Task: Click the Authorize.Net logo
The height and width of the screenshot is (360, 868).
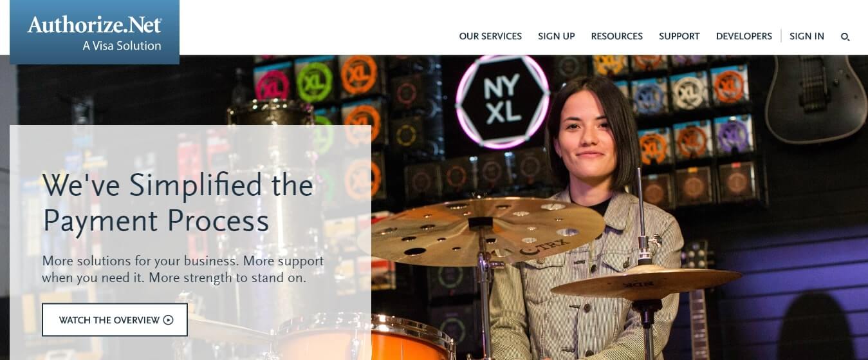Action: point(95,32)
